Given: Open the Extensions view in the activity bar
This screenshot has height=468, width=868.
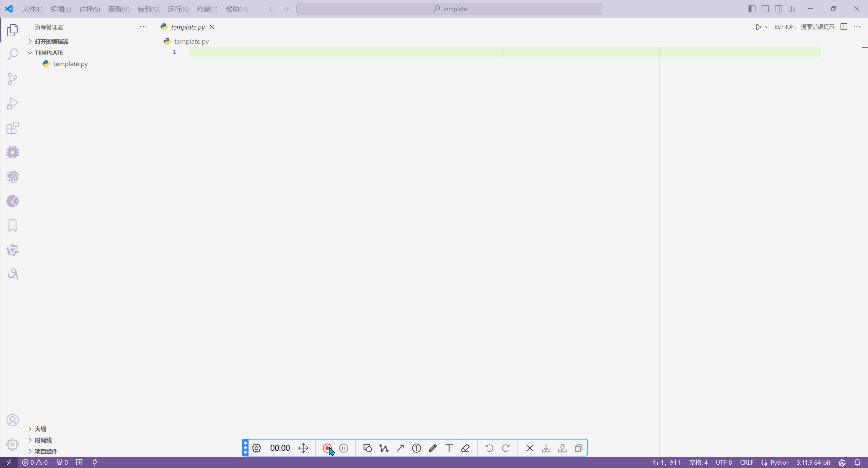Looking at the screenshot, I should point(13,128).
